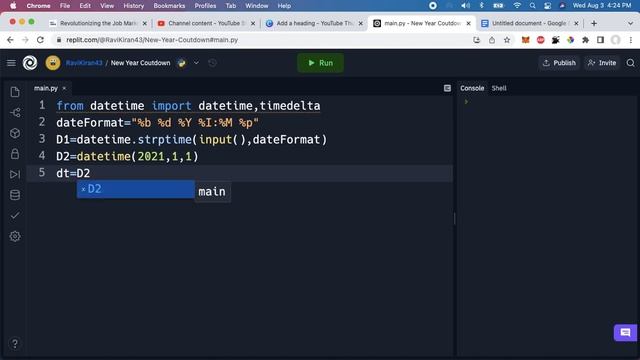Open the Settings gear in sidebar
Viewport: 640px width, 360px height.
pyautogui.click(x=15, y=236)
